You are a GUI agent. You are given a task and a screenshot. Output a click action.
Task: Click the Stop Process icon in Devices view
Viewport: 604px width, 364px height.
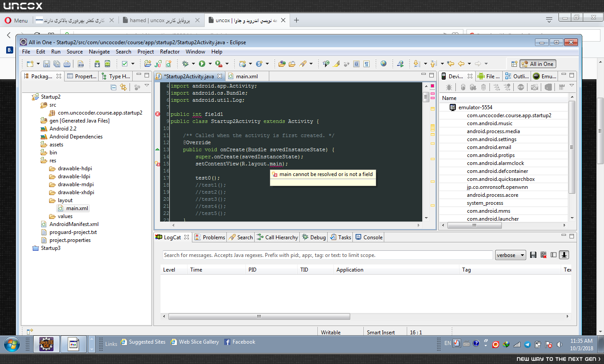click(520, 87)
